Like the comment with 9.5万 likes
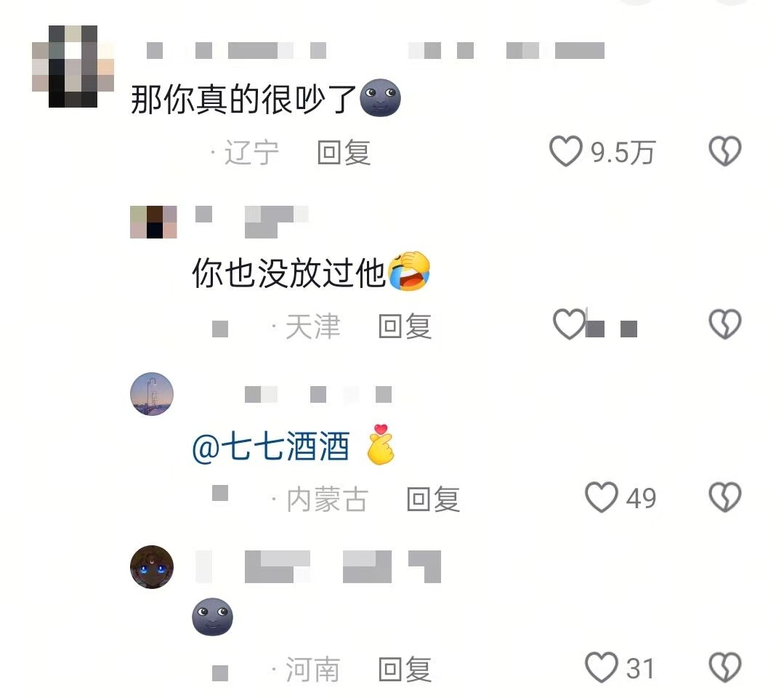The width and height of the screenshot is (784, 698). point(566,151)
